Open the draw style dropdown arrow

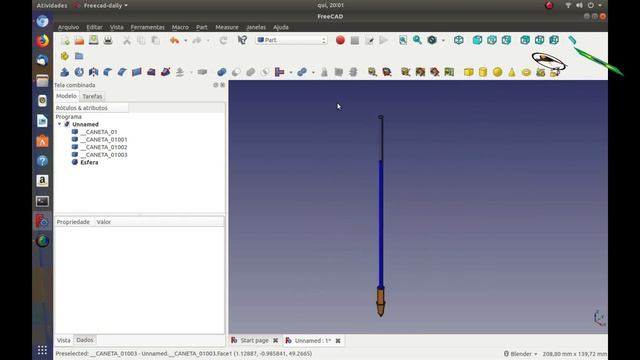[x=443, y=40]
